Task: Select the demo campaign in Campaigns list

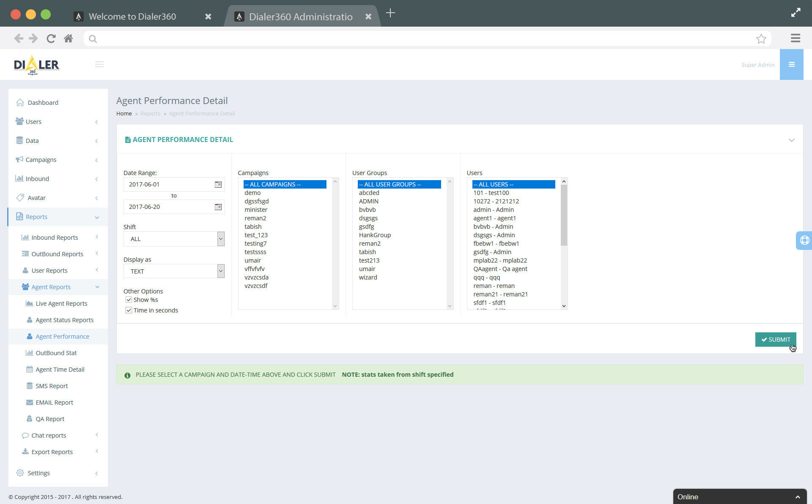Action: (x=252, y=192)
